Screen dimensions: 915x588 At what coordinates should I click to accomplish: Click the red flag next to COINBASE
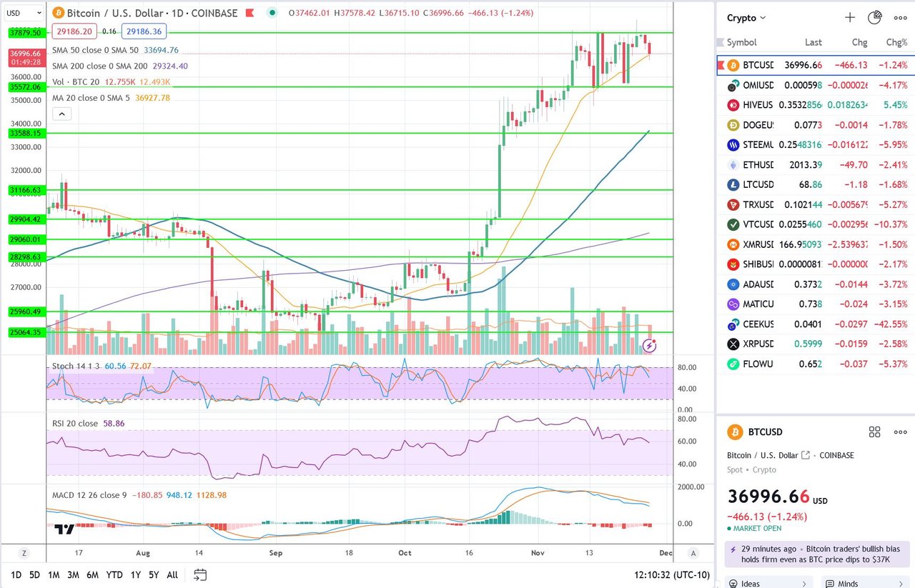249,13
